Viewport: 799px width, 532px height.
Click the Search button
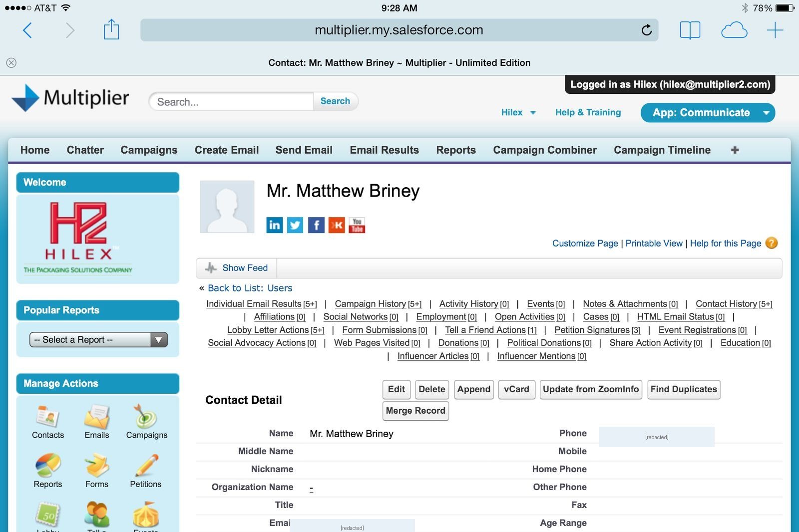(335, 101)
